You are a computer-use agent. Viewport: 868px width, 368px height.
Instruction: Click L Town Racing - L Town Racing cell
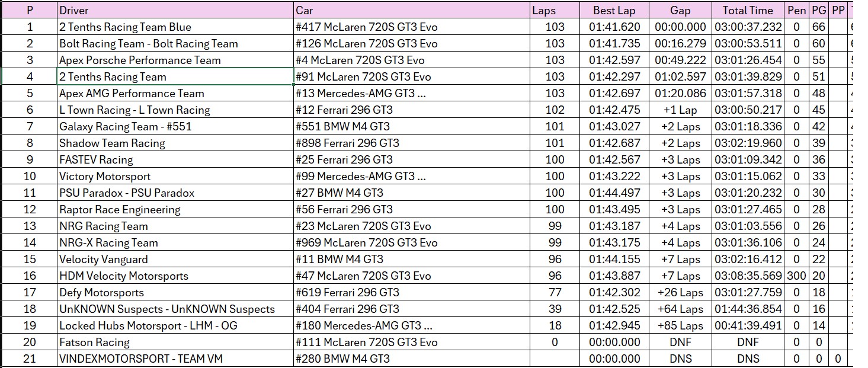tap(175, 110)
